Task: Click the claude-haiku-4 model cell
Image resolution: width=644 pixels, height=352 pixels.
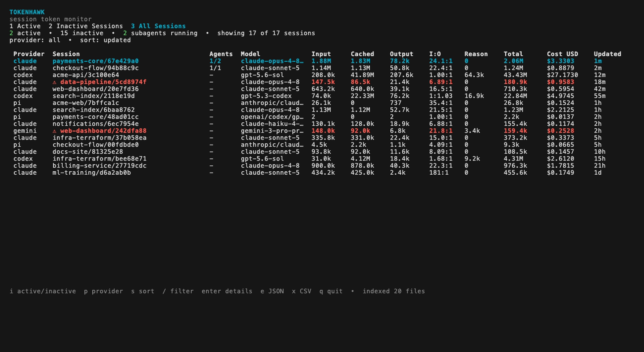Action: [272, 124]
